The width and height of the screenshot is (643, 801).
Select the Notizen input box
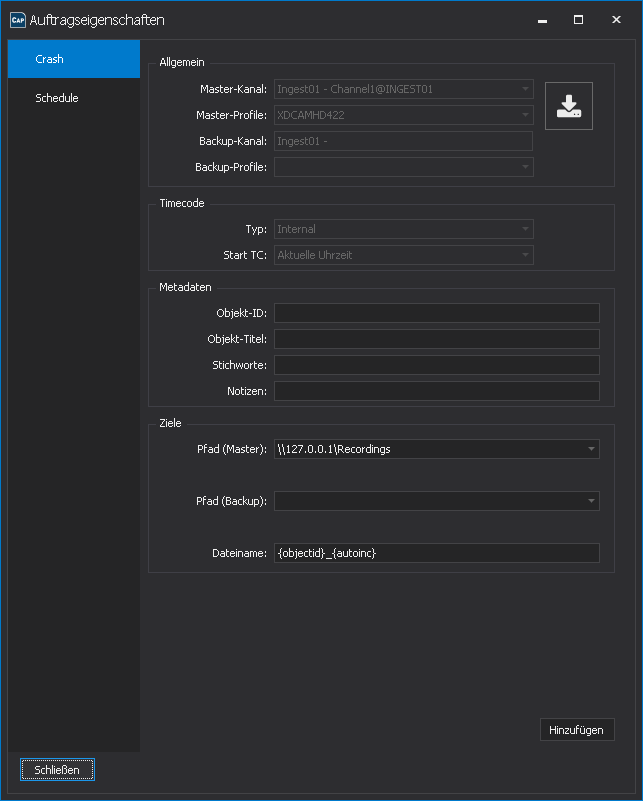437,391
